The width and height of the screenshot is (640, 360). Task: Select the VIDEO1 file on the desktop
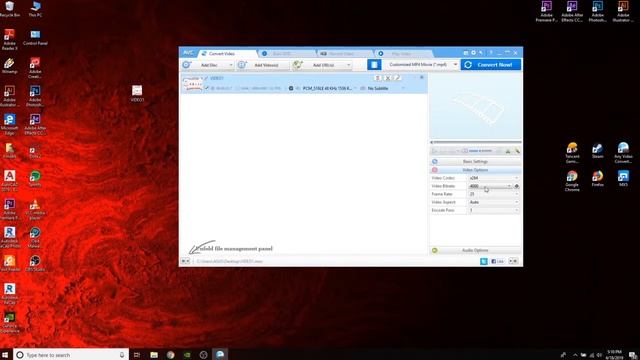(x=137, y=93)
